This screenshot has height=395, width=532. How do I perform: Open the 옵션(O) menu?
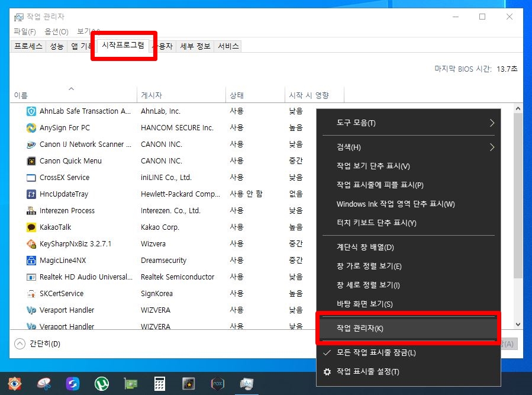56,31
